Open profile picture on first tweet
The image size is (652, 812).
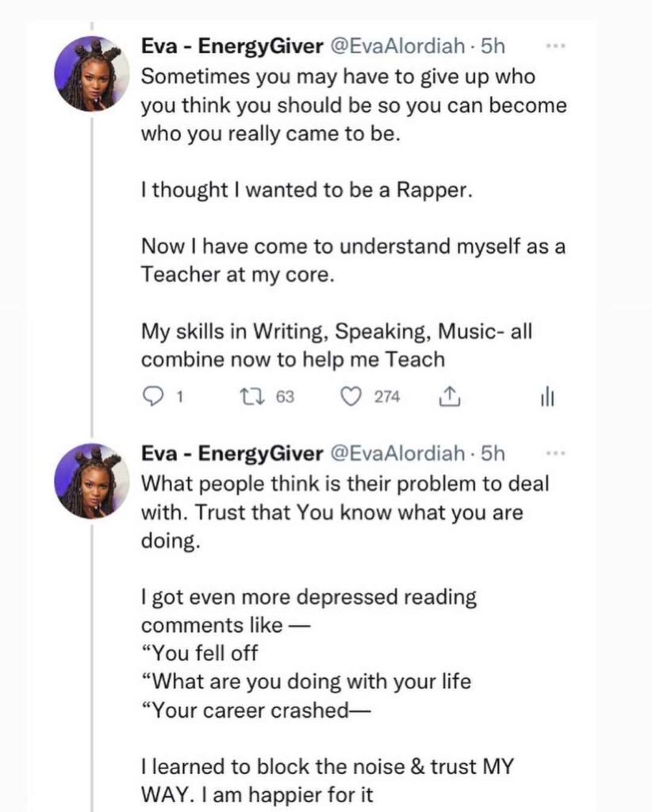[91, 74]
